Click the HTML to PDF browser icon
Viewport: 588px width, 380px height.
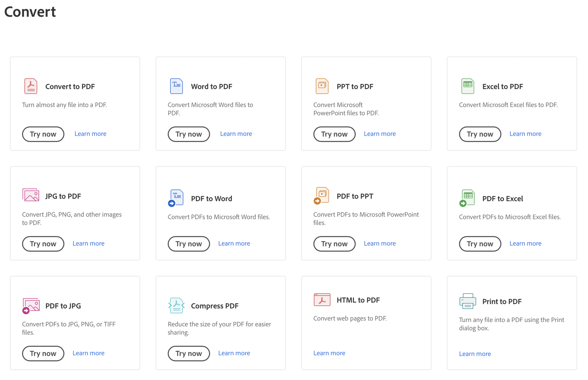(x=322, y=300)
